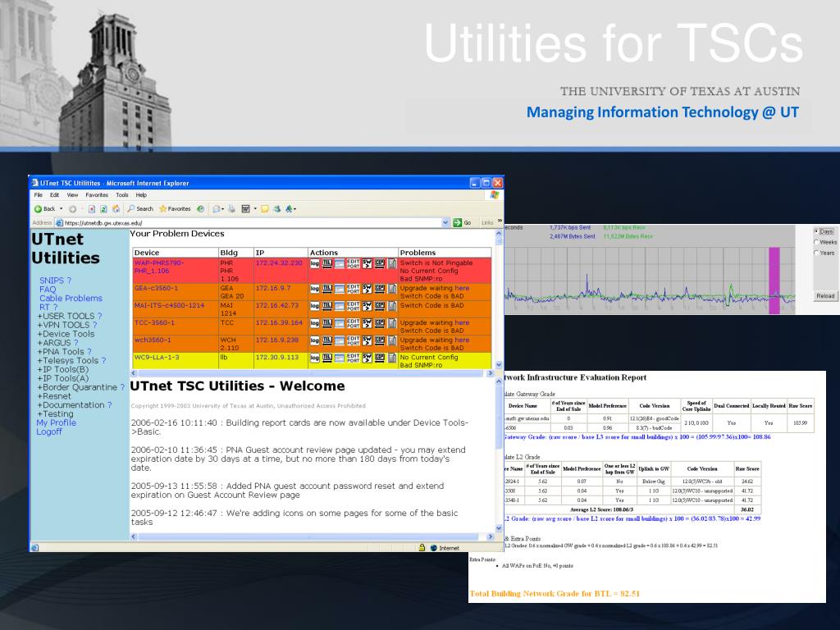
Task: Click the green Go button
Action: 463,223
